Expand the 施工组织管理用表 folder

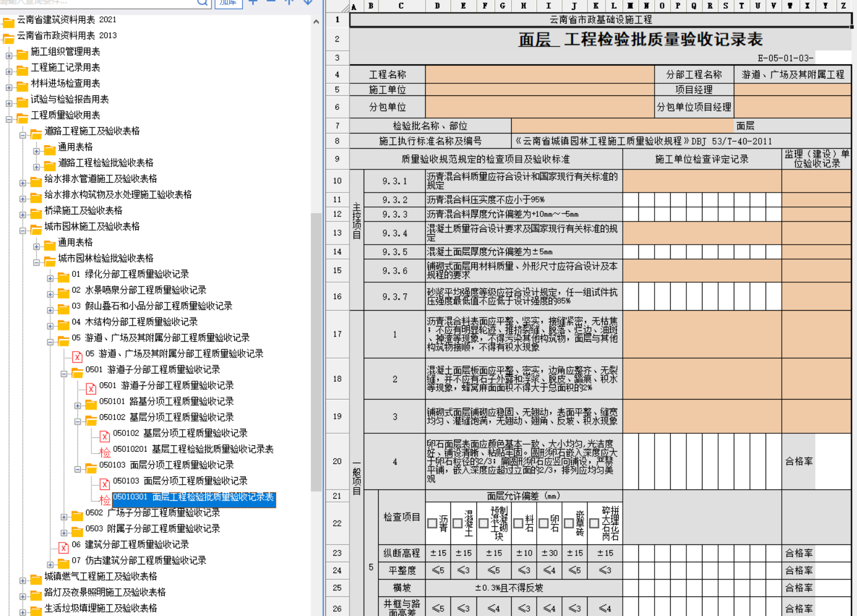tap(9, 56)
